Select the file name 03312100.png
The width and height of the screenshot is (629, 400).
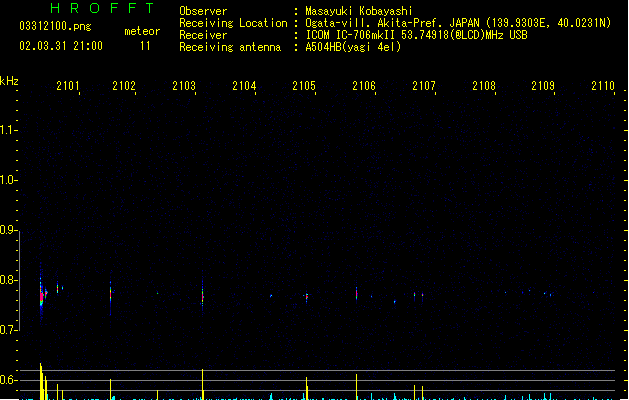(55, 26)
